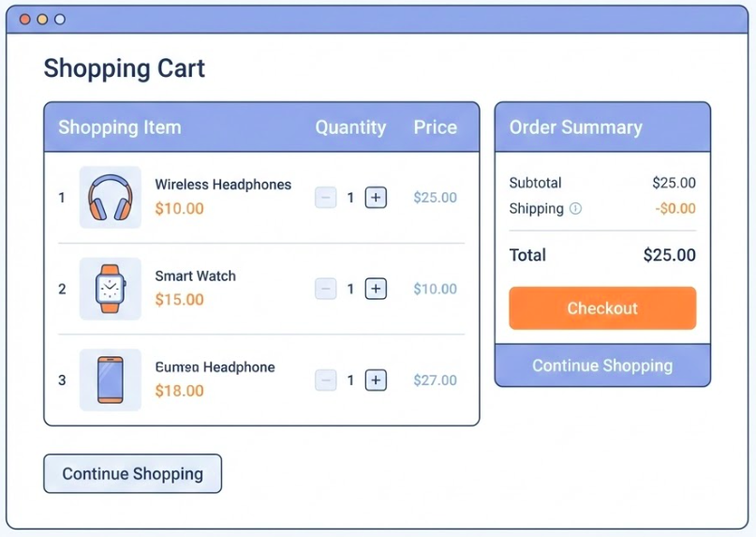Click the red window close dot
The height and width of the screenshot is (537, 756).
(25, 19)
